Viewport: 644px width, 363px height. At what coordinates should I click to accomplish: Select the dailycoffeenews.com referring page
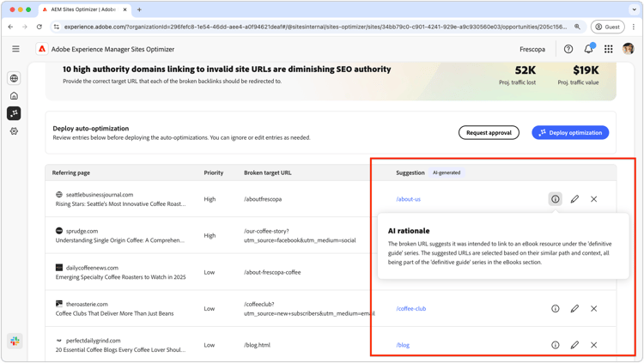coord(92,268)
